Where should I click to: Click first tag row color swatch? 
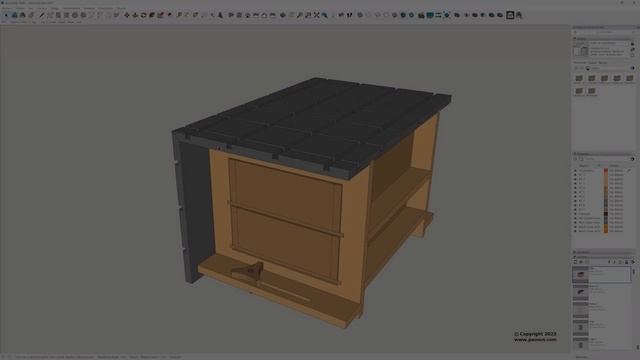606,171
